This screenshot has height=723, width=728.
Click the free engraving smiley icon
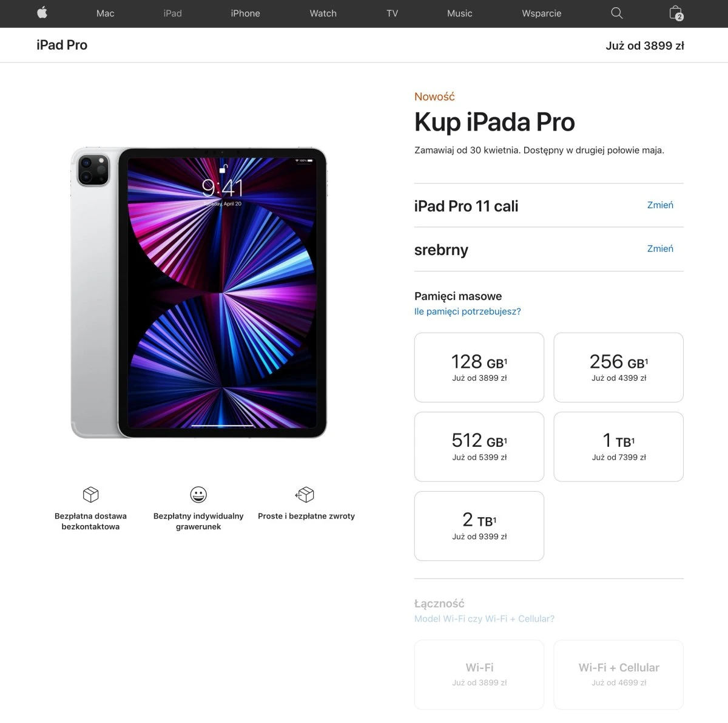pyautogui.click(x=198, y=494)
